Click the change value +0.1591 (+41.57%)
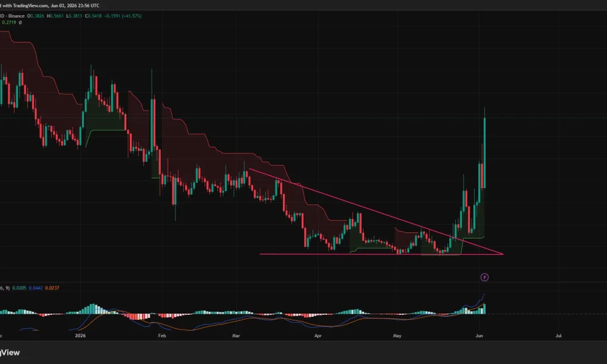 click(123, 16)
